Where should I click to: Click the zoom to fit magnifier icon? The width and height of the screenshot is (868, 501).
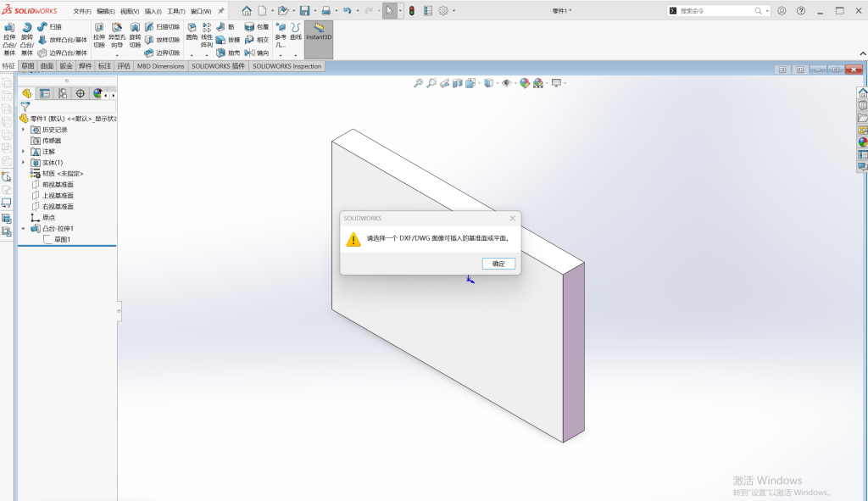click(418, 83)
